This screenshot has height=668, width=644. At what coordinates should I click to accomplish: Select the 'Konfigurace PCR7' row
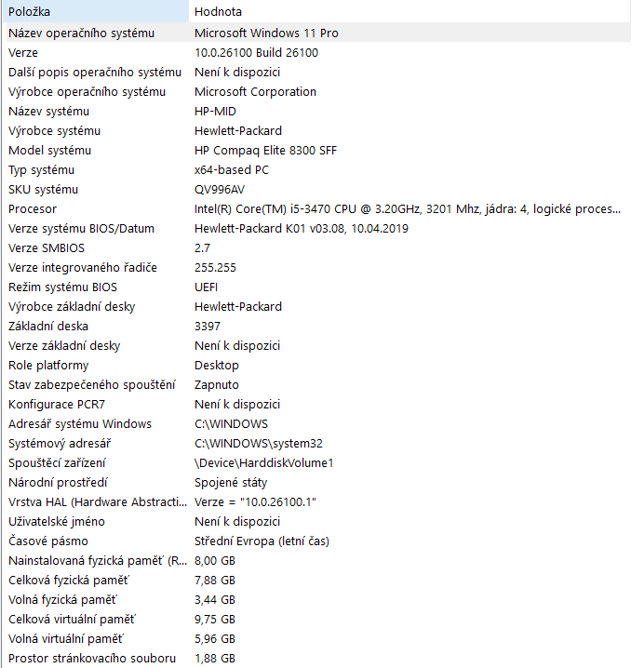tap(316, 405)
